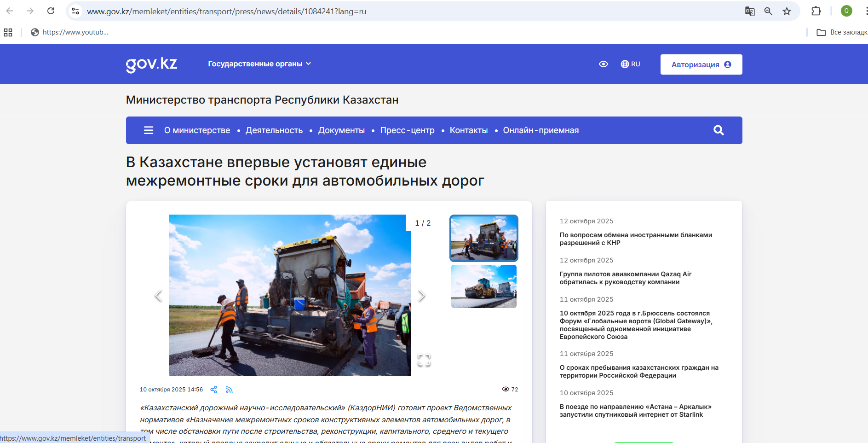Image resolution: width=868 pixels, height=443 pixels.
Task: Open the Пресс-центр menu item
Action: 407,130
